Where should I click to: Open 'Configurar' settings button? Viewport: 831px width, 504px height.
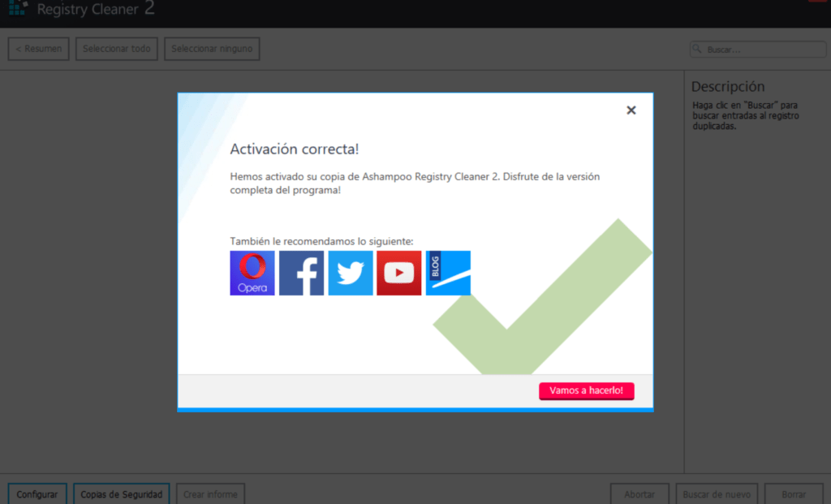point(37,494)
